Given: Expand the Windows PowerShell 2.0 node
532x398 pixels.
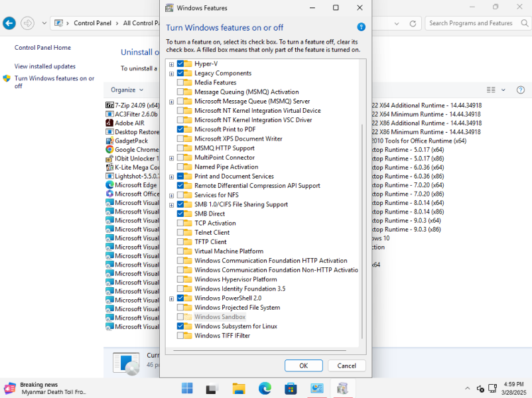Looking at the screenshot, I should tap(171, 298).
